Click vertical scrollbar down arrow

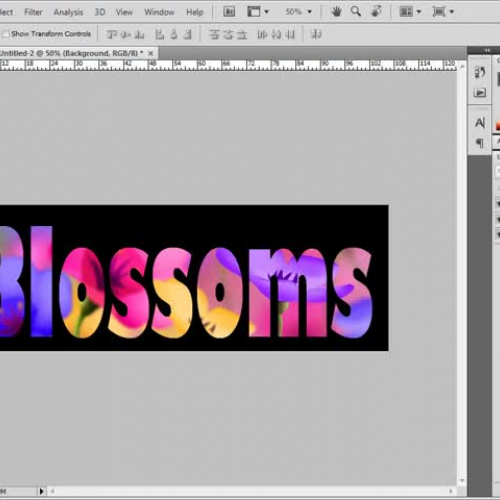tap(462, 480)
